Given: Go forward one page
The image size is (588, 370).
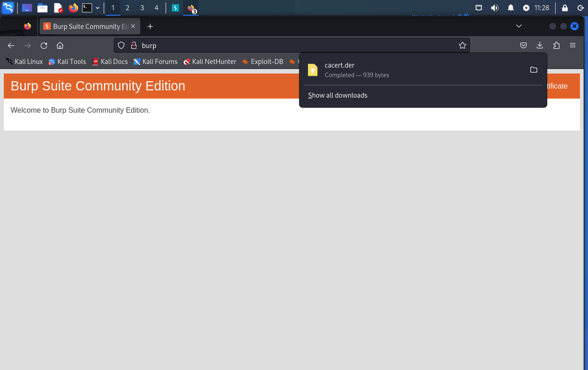Looking at the screenshot, I should (27, 46).
